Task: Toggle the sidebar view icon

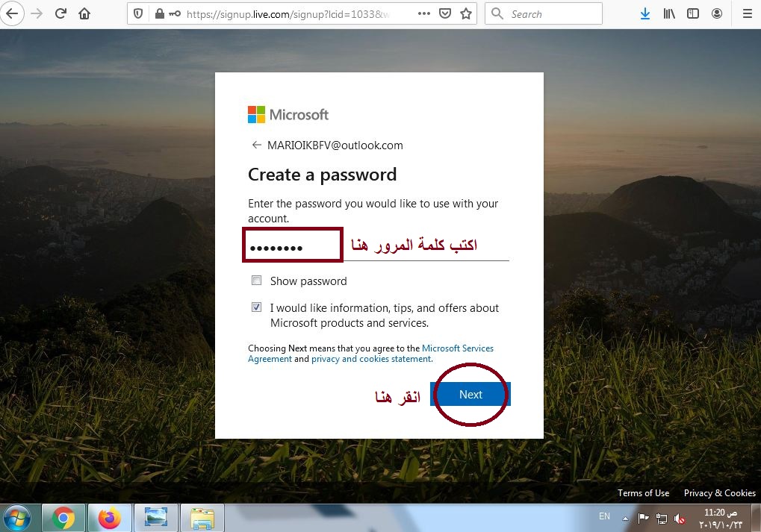Action: [x=693, y=13]
